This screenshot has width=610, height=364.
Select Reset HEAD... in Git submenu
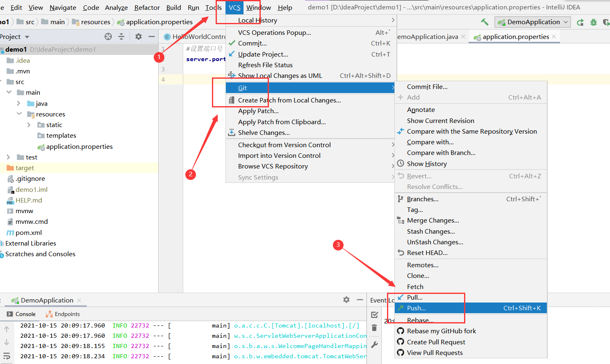[x=471, y=253]
